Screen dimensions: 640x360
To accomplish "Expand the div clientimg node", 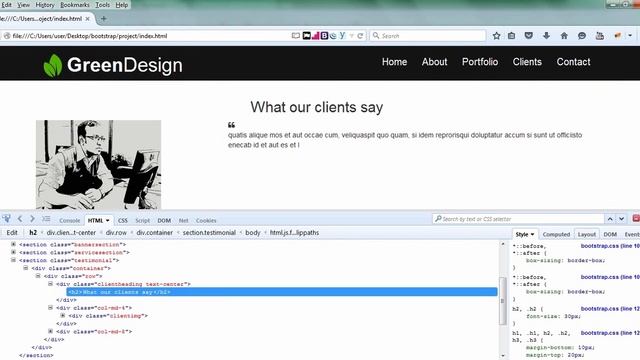I will coord(62,316).
